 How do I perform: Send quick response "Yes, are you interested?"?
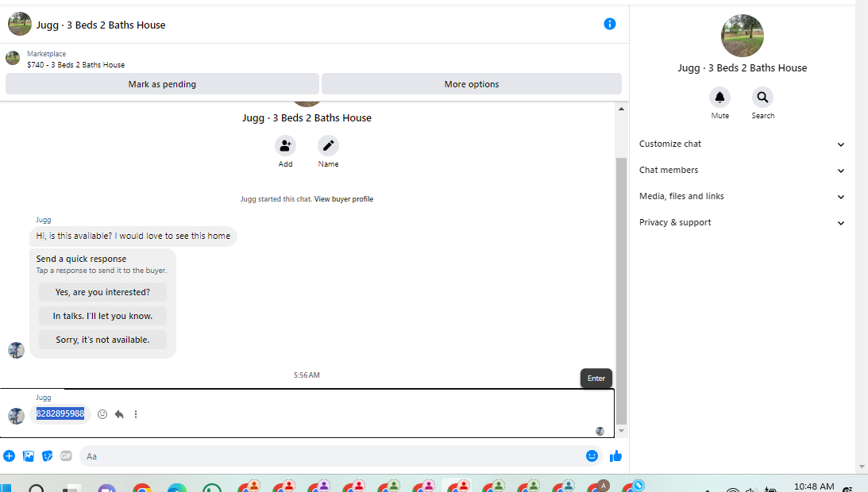tap(102, 292)
